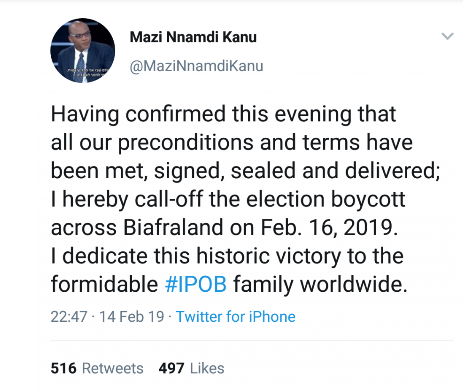The height and width of the screenshot is (391, 463).
Task: Click the 516 retweet count number
Action: click(x=63, y=368)
